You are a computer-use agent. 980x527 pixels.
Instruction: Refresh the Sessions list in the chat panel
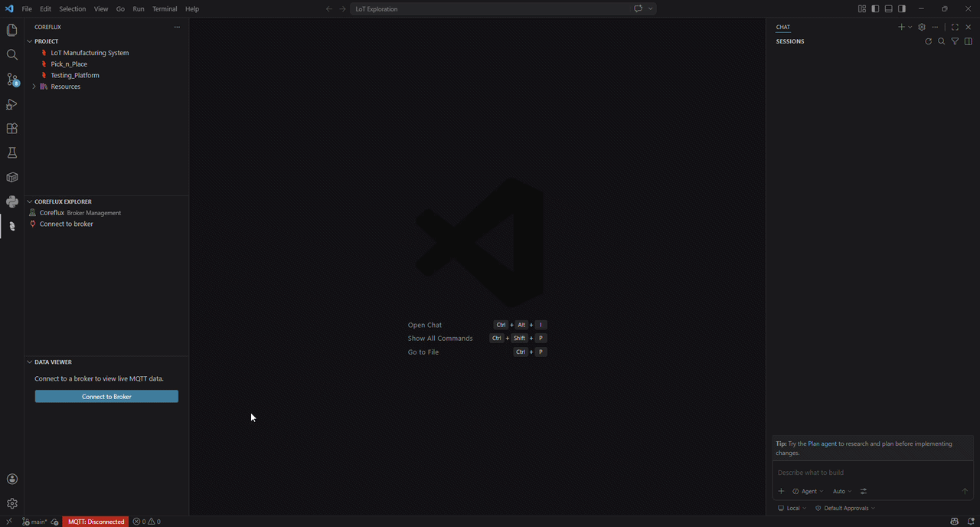pos(928,41)
